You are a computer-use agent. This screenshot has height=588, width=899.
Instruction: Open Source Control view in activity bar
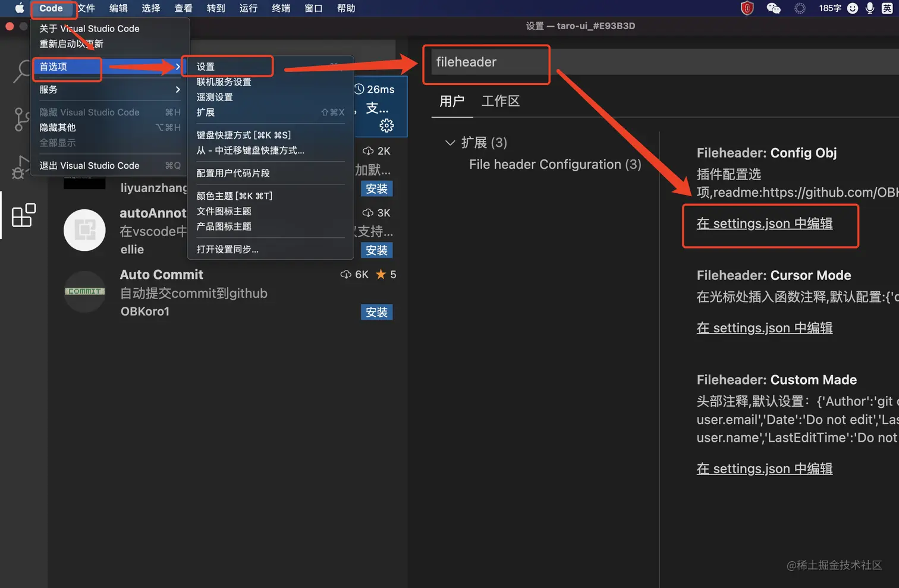pos(21,120)
